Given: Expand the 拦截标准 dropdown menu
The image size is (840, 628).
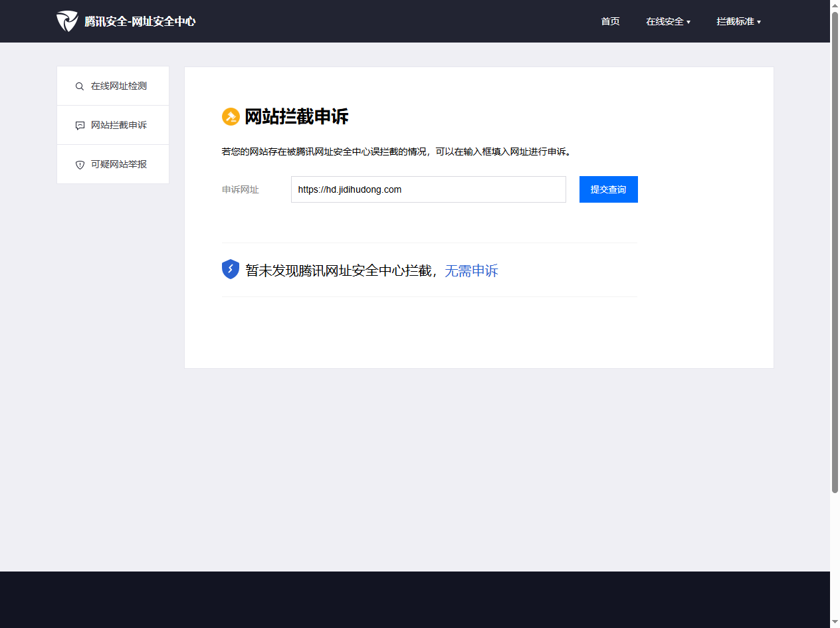Looking at the screenshot, I should (738, 21).
